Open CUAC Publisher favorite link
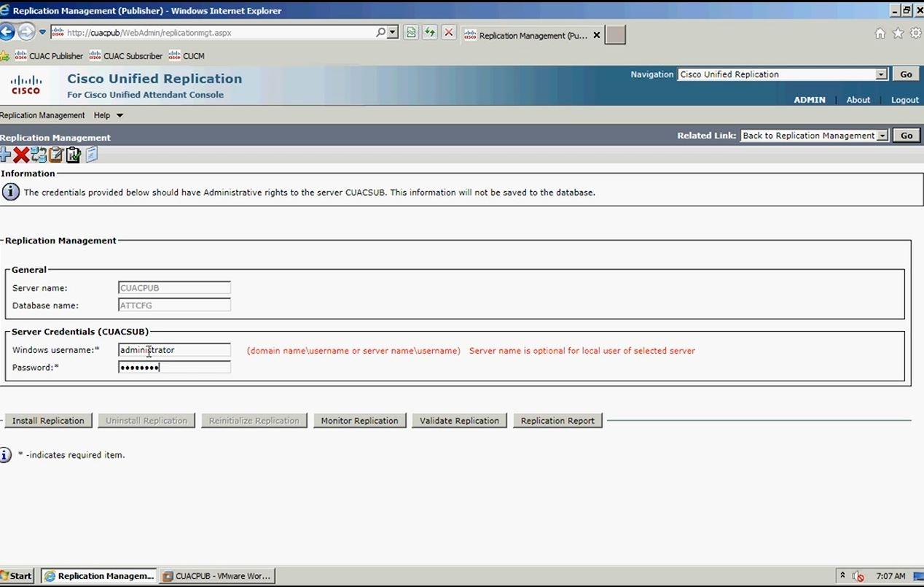 (49, 56)
